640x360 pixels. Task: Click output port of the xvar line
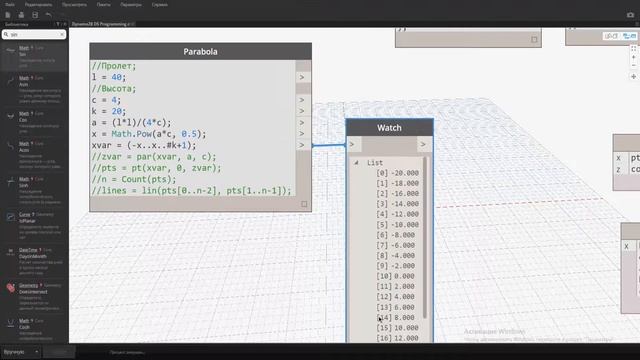pyautogui.click(x=302, y=145)
